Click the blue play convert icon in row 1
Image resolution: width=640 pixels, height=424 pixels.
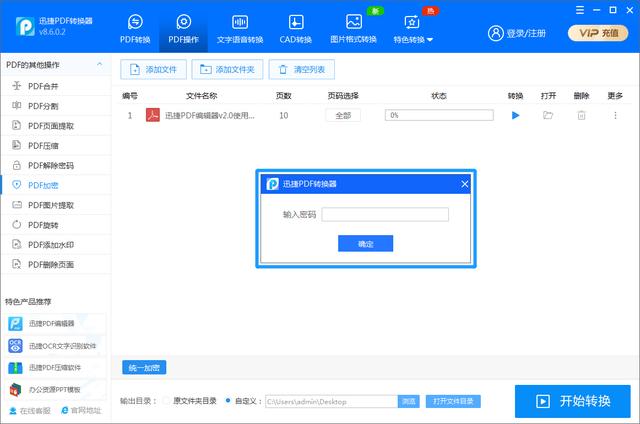[516, 116]
